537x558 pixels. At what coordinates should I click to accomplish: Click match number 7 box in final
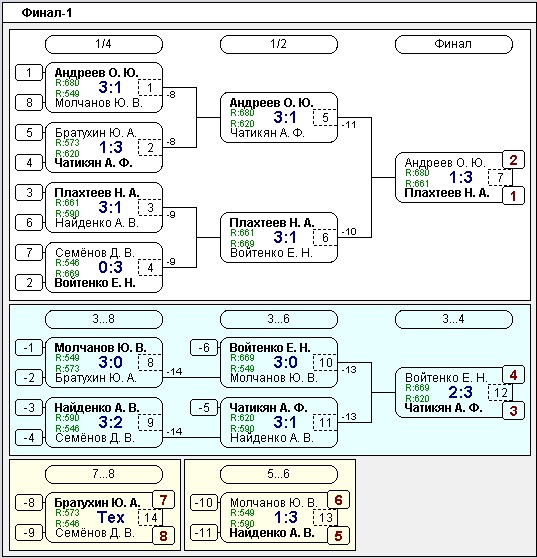[500, 177]
